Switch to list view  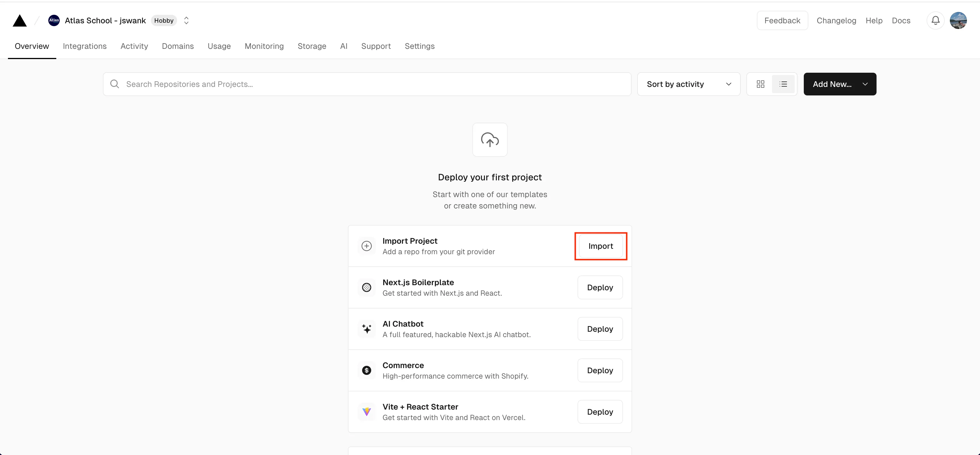pos(783,84)
